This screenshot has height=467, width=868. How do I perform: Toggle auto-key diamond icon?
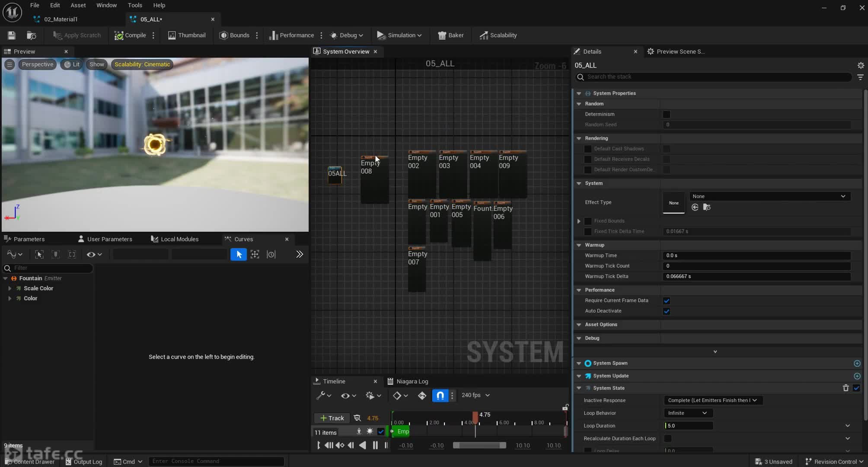coord(422,395)
